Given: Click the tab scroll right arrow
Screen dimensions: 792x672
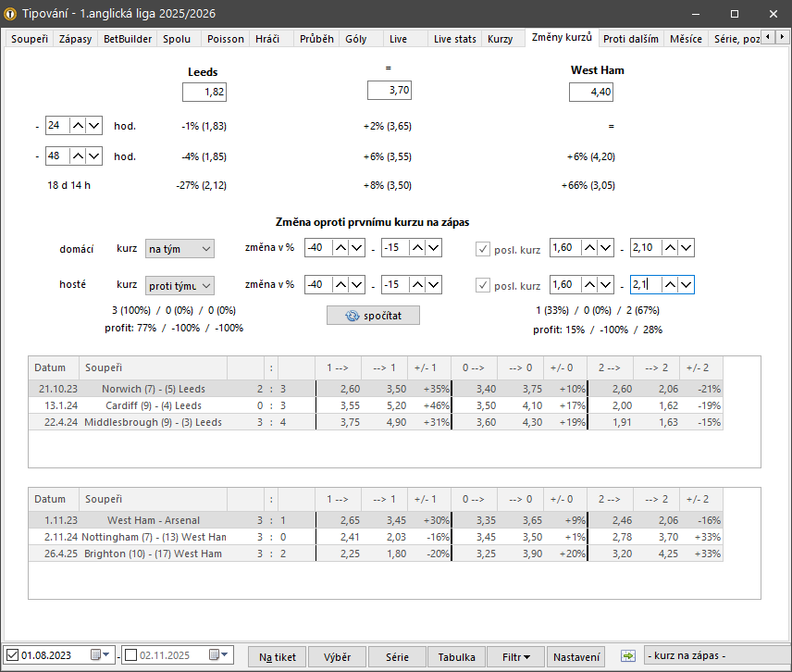Looking at the screenshot, I should tap(783, 39).
